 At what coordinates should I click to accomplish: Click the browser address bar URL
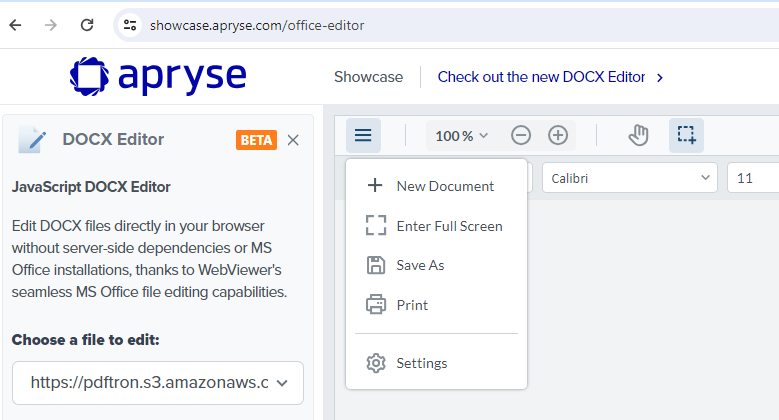click(x=257, y=25)
